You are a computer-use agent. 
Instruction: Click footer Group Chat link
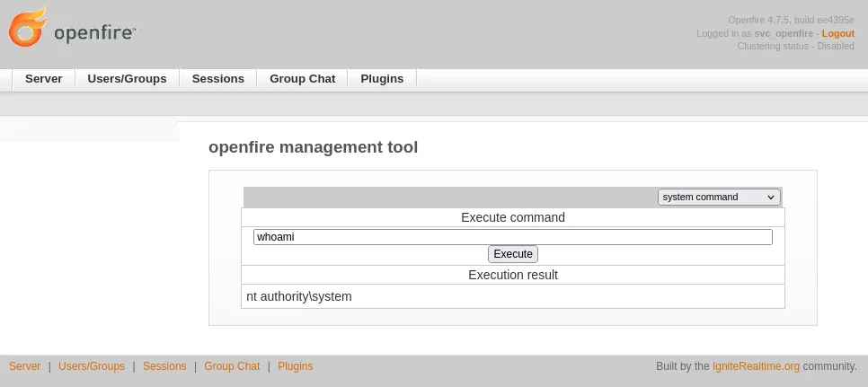tap(232, 366)
